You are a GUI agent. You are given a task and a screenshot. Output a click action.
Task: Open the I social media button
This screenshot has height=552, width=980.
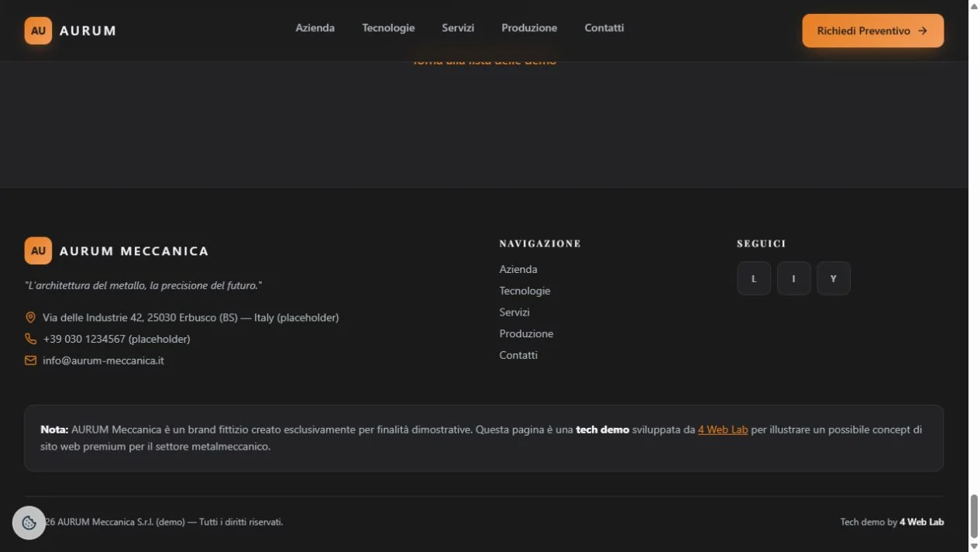(793, 278)
